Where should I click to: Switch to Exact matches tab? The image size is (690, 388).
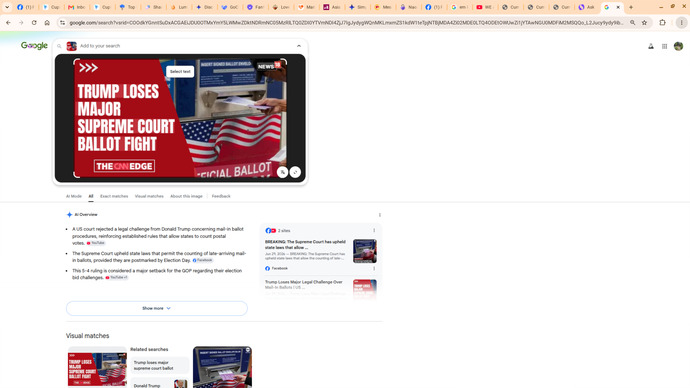(x=114, y=196)
